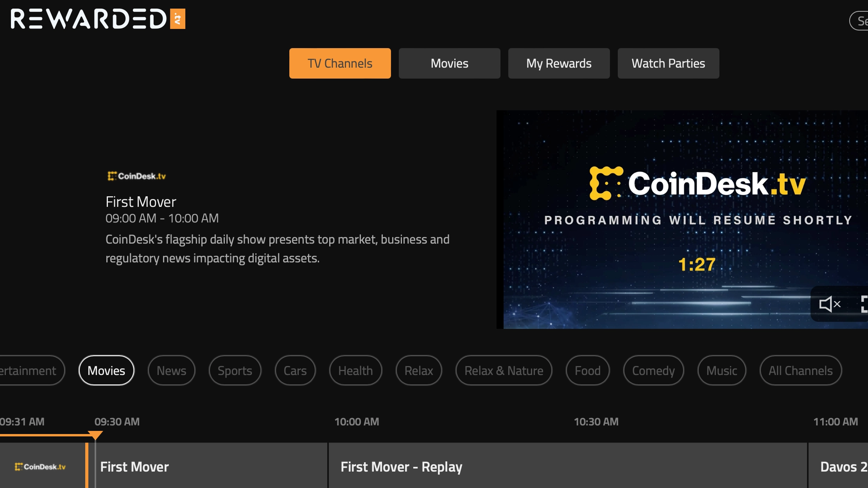Select the Cars category pill
The height and width of the screenshot is (488, 868).
(295, 370)
